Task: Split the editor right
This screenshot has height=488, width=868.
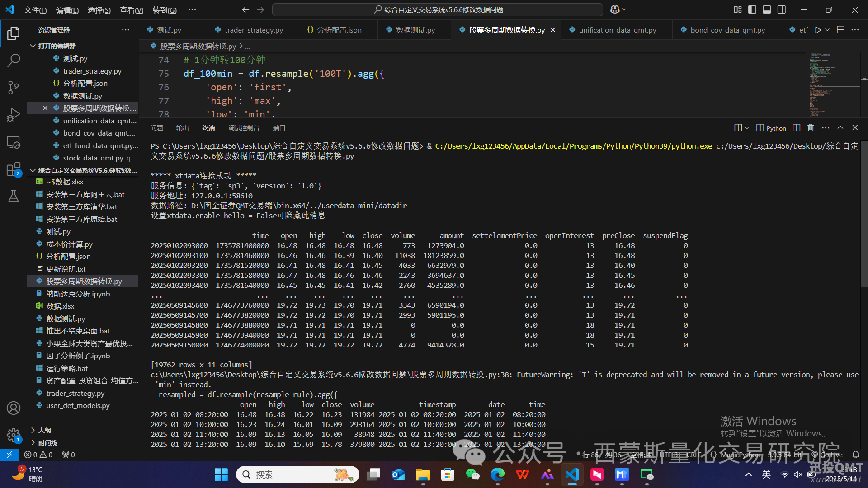Action: click(x=840, y=30)
